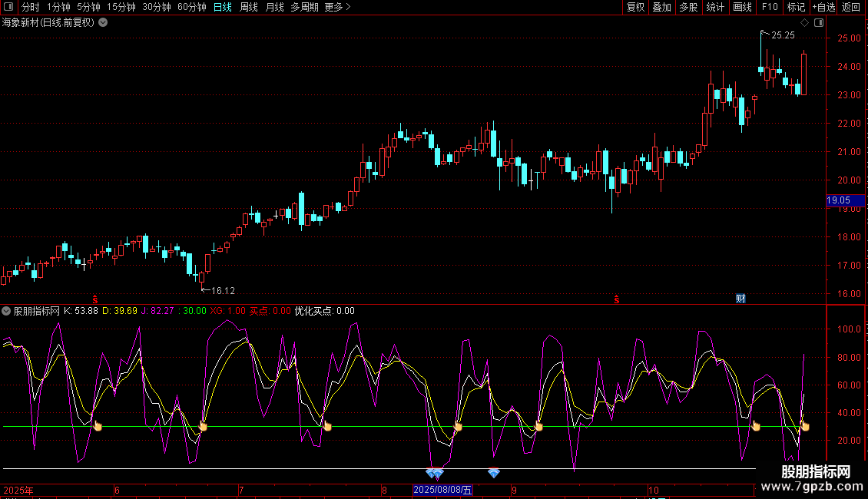Screen dimensions: 868x499
Task: Select the 15分钟 period
Action: 121,7
